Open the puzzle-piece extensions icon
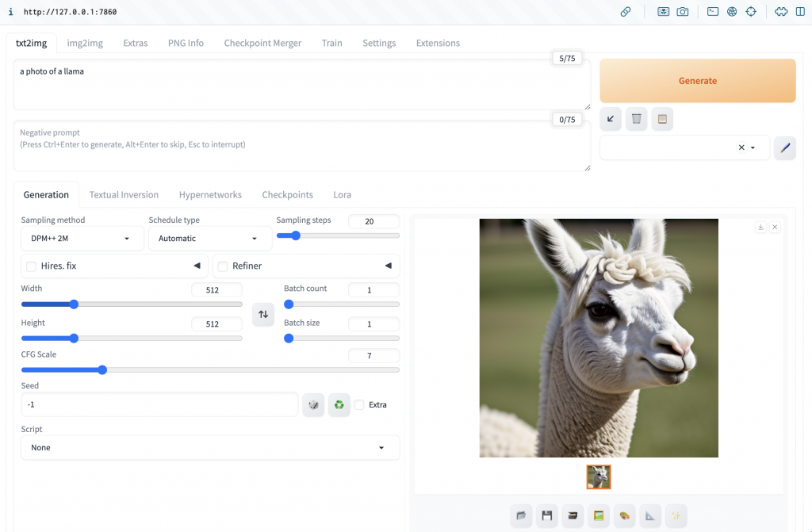The width and height of the screenshot is (812, 532). [781, 11]
